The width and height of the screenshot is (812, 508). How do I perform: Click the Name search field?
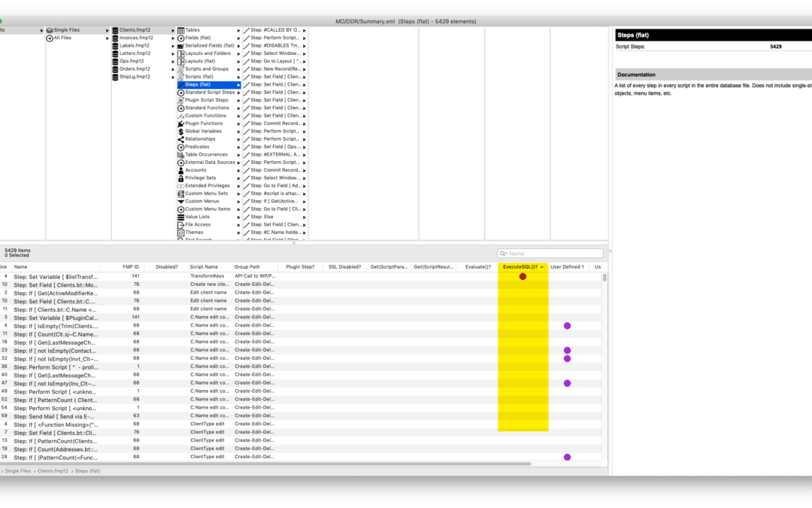coord(552,254)
